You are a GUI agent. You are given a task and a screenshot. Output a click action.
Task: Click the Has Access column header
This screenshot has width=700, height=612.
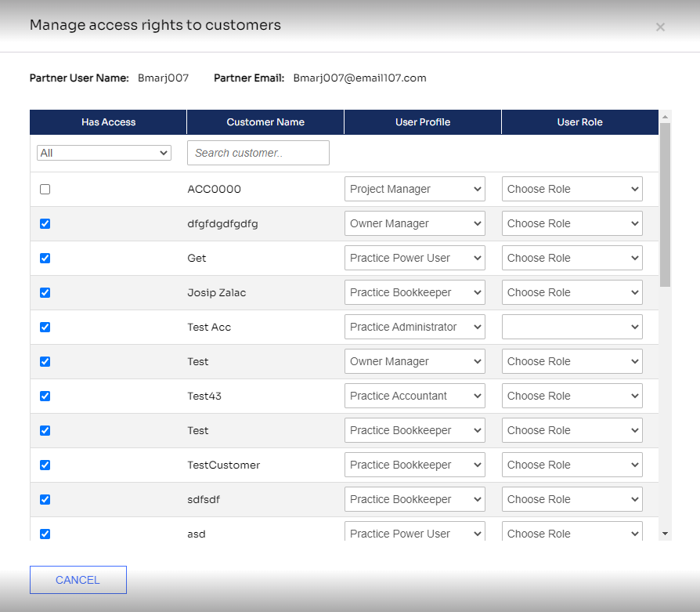point(108,122)
